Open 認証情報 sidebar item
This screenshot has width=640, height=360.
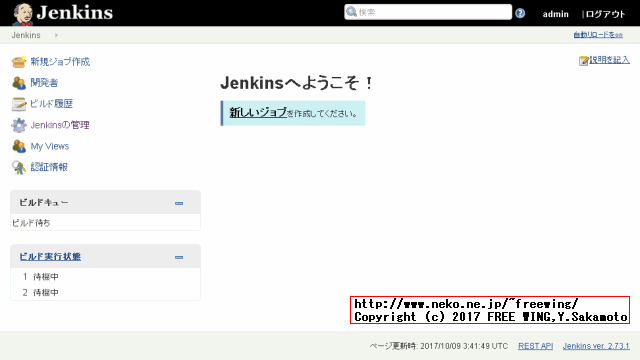pos(49,167)
